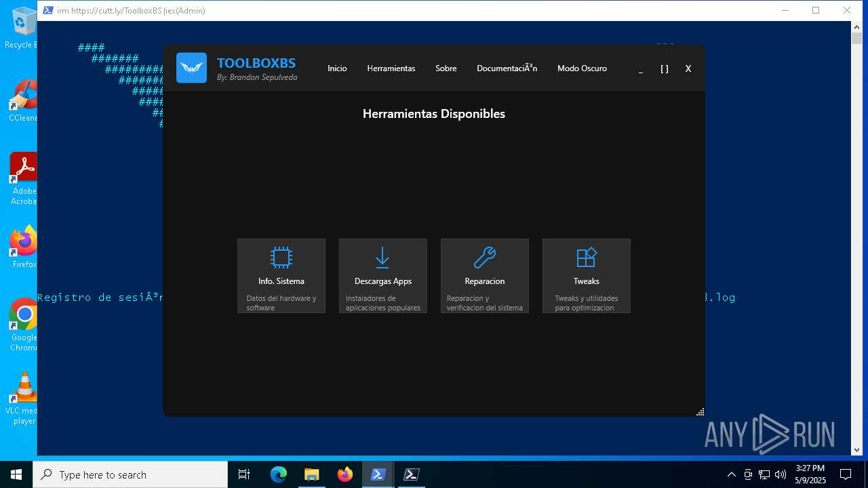Open the Tweaks tile
The width and height of the screenshot is (868, 488).
click(x=587, y=276)
